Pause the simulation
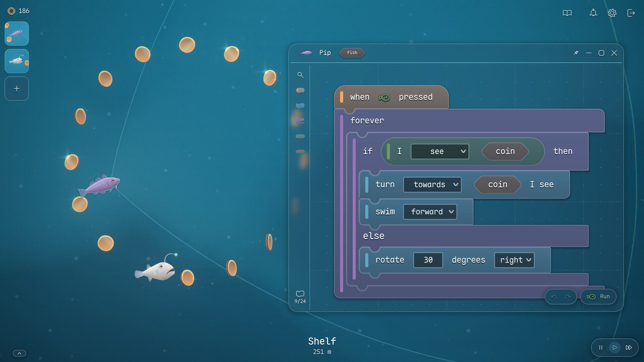The image size is (644, 362). click(x=601, y=348)
